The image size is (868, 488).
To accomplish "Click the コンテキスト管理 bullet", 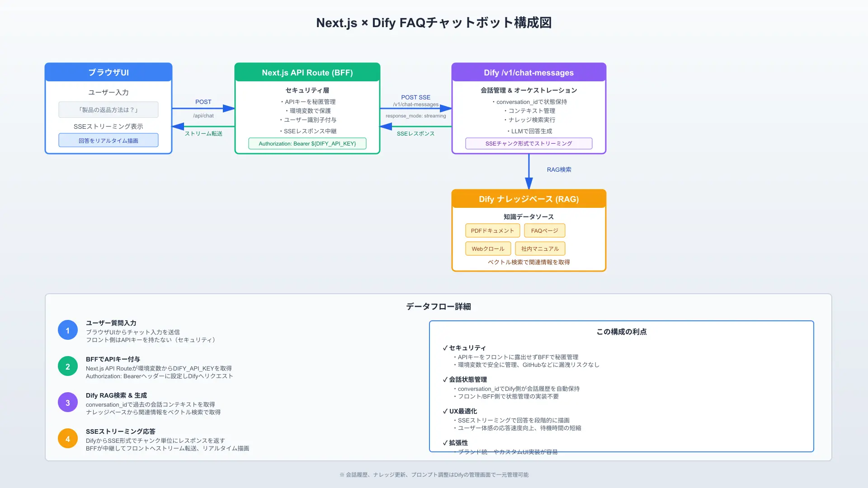I will (529, 111).
